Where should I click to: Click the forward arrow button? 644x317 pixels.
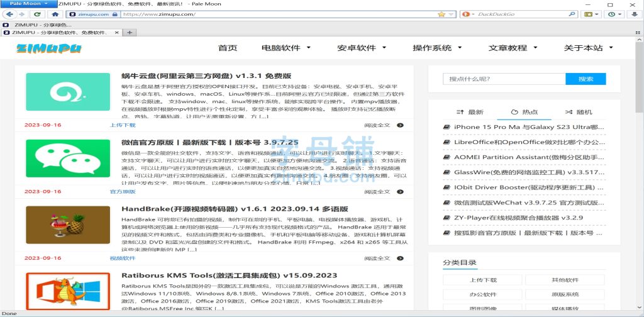click(x=21, y=14)
